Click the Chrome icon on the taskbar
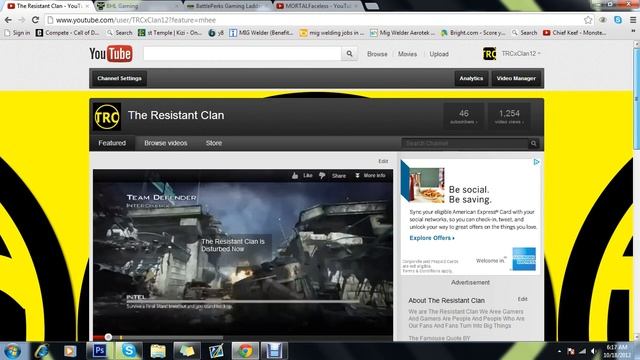This screenshot has height=360, width=640. [x=245, y=351]
